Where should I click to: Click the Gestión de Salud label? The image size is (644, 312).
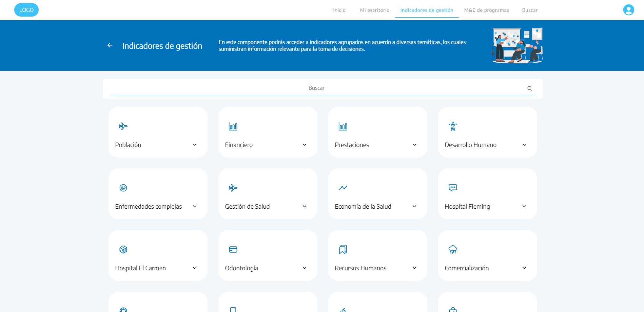(247, 207)
